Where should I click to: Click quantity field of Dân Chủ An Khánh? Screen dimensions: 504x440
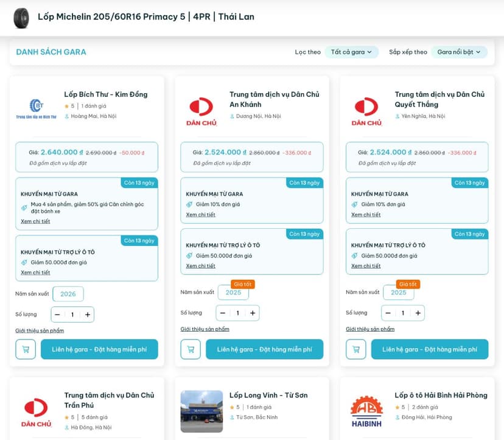[x=237, y=313]
